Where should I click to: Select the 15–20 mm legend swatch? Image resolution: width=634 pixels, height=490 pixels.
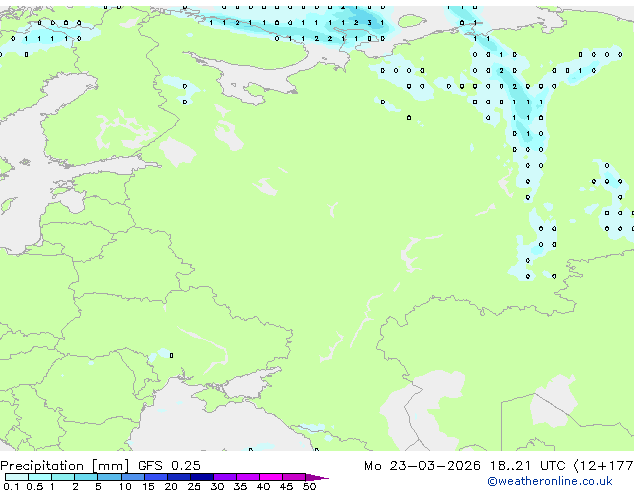[156, 477]
